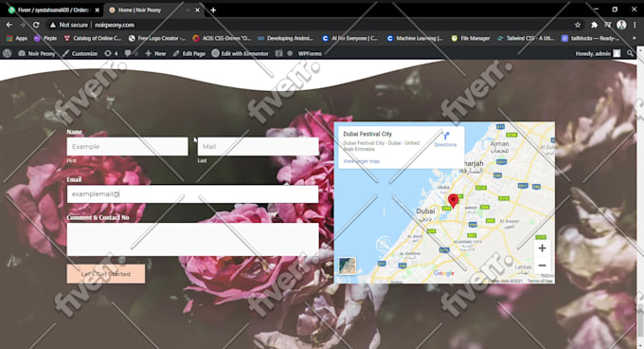Open a new browser tab

click(213, 9)
